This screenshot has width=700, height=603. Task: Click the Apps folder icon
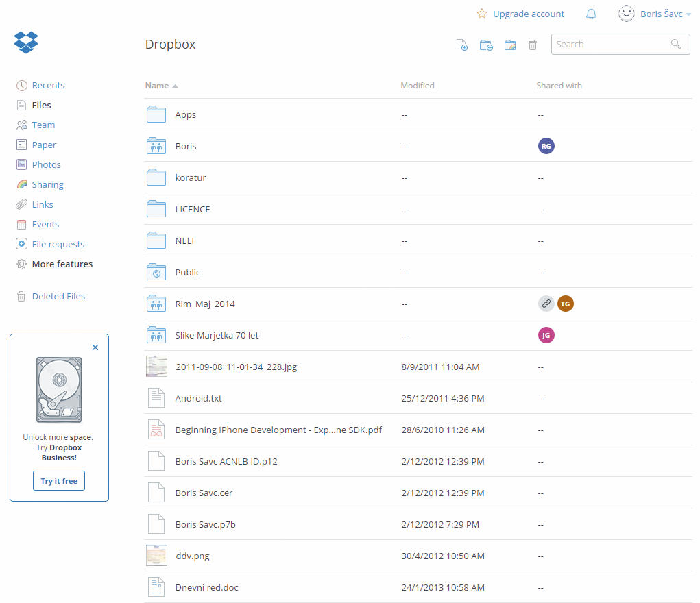(x=156, y=114)
